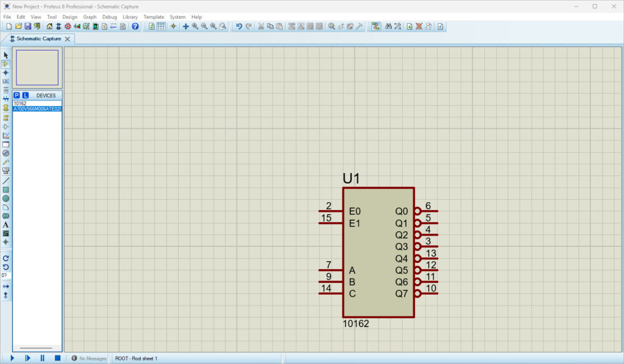
Task: Open the Template menu
Action: click(x=154, y=17)
